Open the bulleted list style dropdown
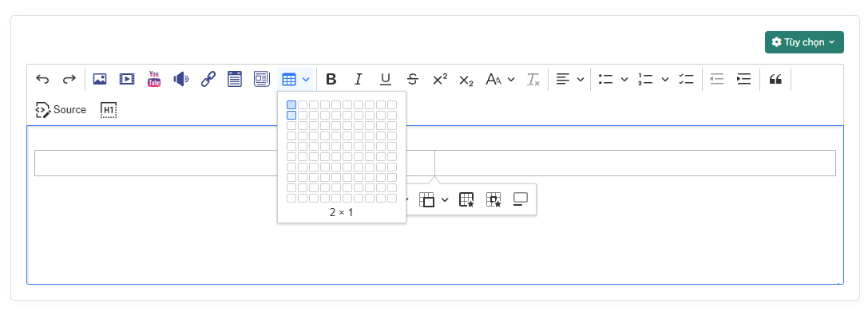 coord(624,79)
